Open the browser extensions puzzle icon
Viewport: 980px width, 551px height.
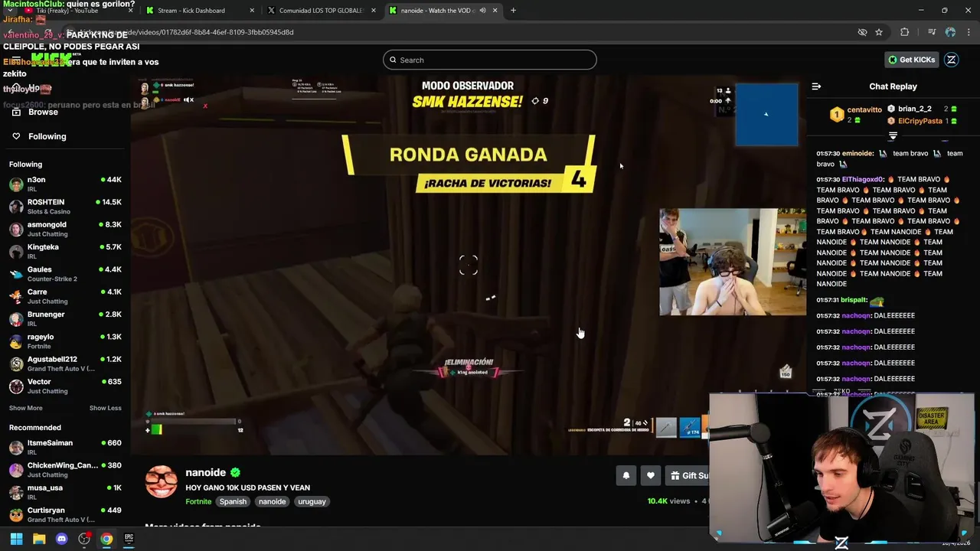905,32
